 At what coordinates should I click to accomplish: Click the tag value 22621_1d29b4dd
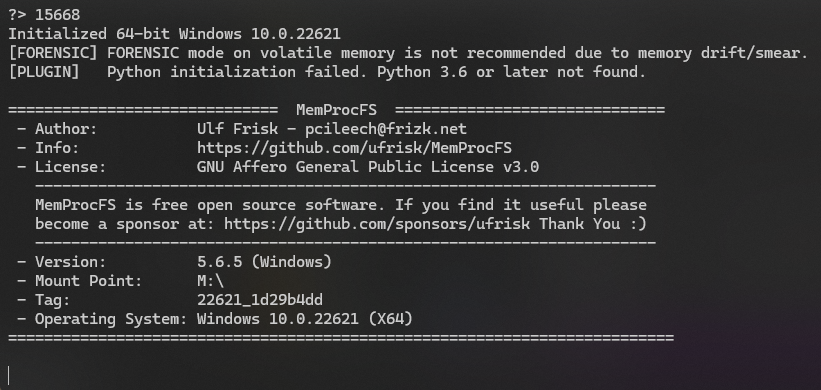pos(260,300)
